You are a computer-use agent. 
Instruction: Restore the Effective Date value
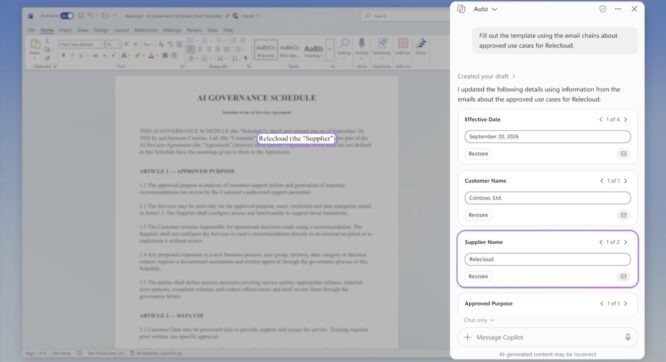pyautogui.click(x=478, y=153)
